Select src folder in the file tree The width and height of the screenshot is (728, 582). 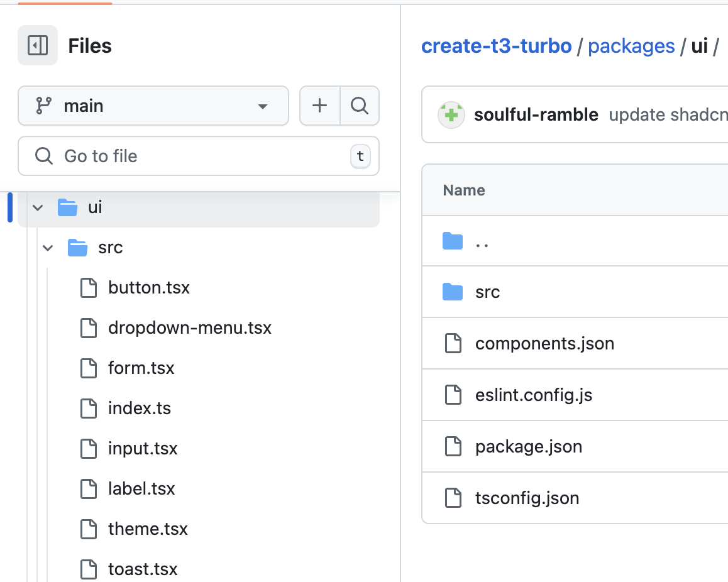tap(111, 248)
